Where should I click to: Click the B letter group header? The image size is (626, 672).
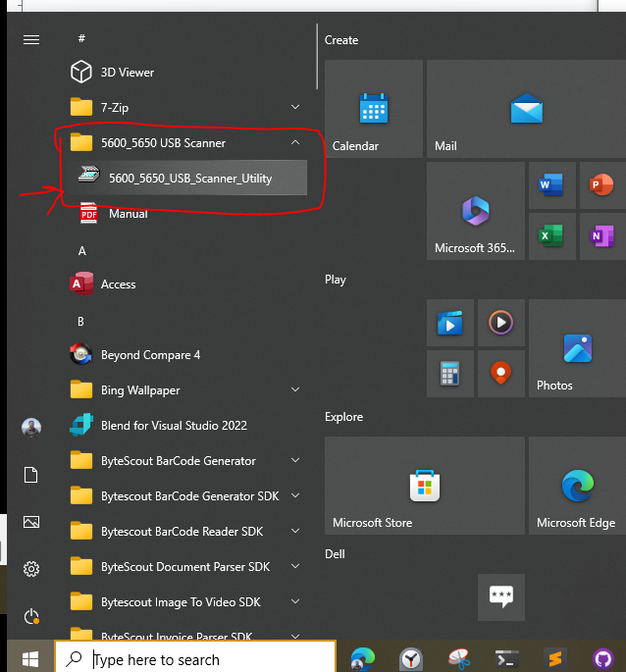click(x=80, y=322)
